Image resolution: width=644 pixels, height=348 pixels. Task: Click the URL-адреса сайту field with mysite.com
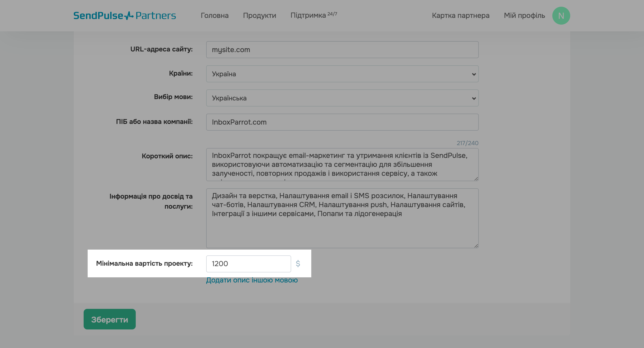pyautogui.click(x=342, y=49)
